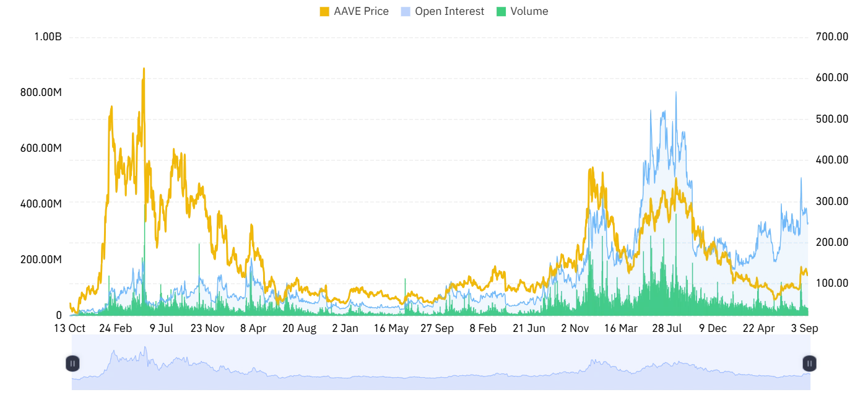Grab the left range slider pause handle

pyautogui.click(x=72, y=364)
